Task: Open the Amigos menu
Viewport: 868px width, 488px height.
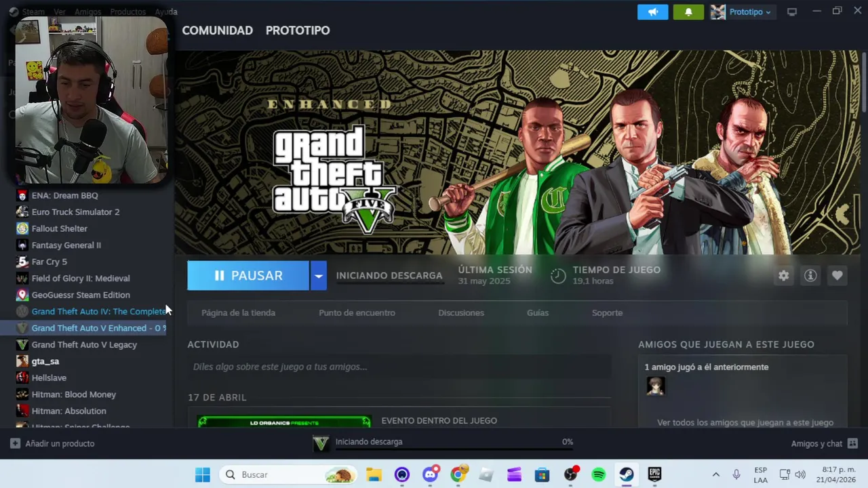Action: tap(88, 12)
